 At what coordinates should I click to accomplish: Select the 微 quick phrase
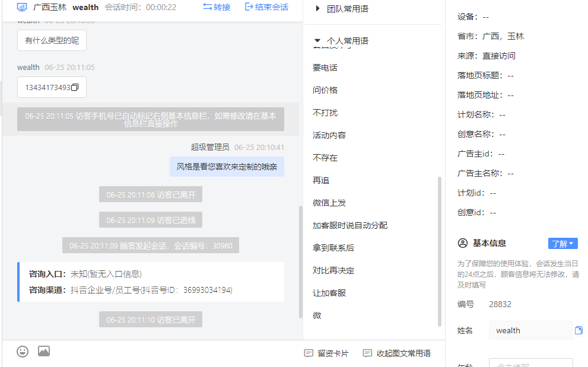tap(317, 315)
